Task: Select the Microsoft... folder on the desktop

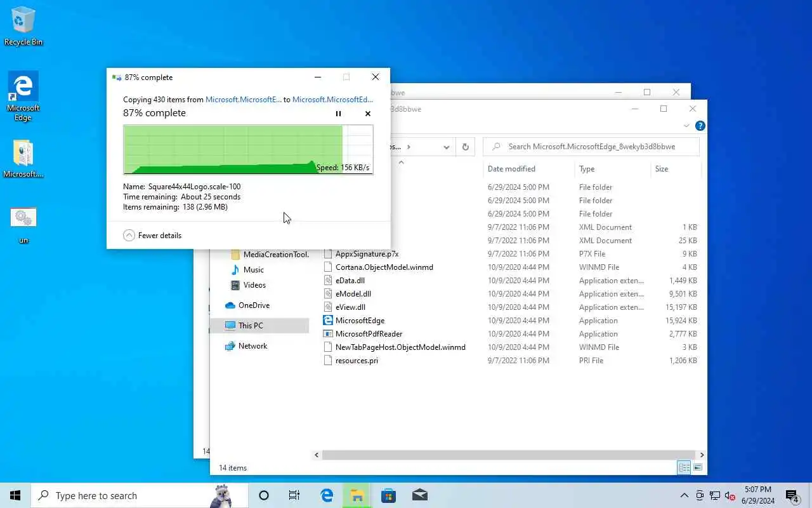Action: click(23, 159)
